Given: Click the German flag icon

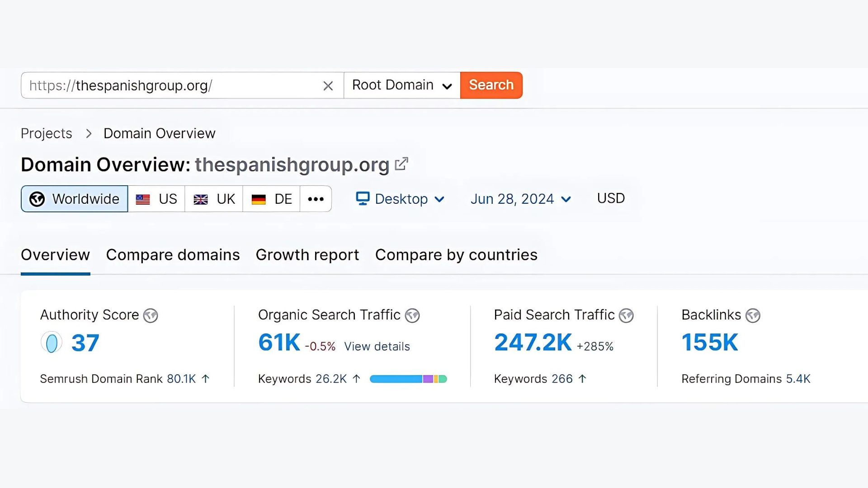Looking at the screenshot, I should [x=259, y=199].
